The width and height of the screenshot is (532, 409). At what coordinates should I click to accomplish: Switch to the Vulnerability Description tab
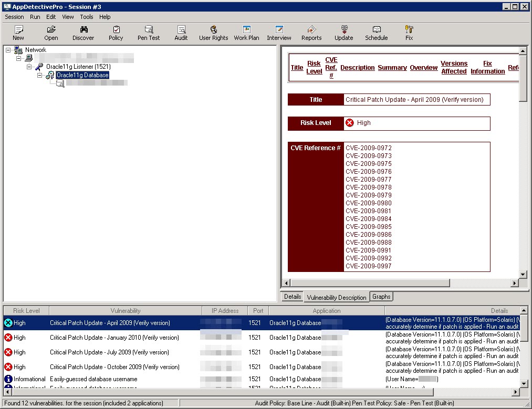tap(337, 297)
